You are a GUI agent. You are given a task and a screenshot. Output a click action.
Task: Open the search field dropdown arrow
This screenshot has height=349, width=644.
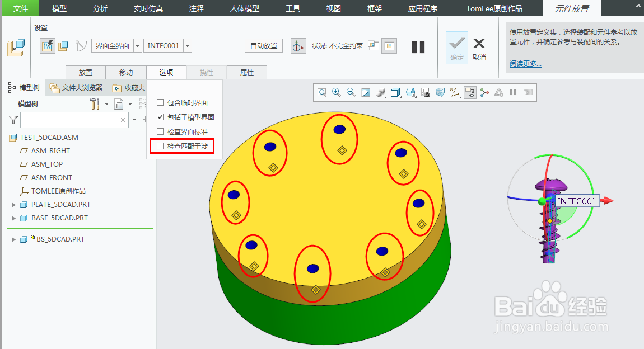(134, 120)
